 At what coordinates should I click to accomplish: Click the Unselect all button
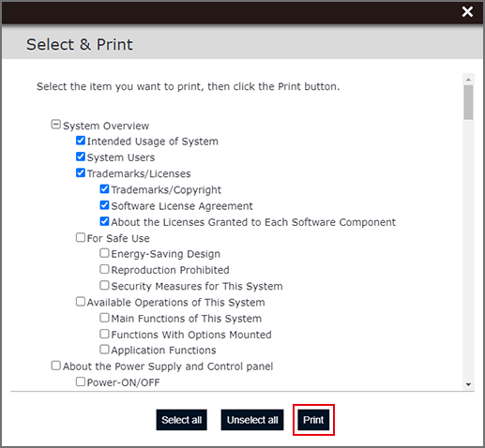pyautogui.click(x=252, y=420)
